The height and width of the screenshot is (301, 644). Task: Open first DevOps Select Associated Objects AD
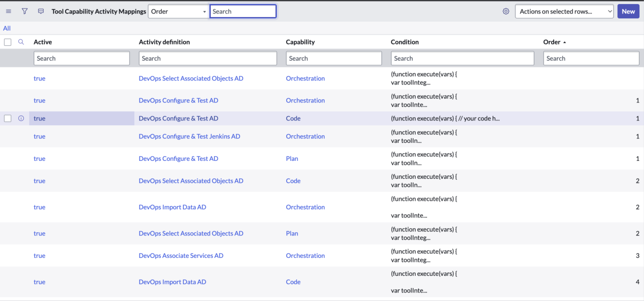191,78
